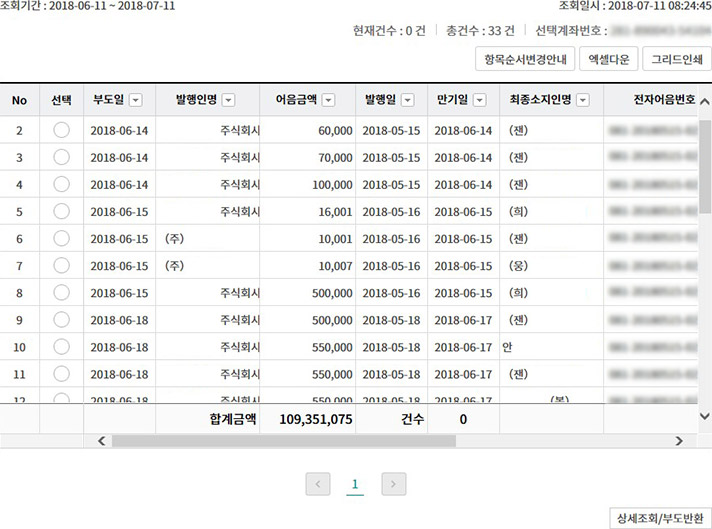712x529 pixels.
Task: Open 최종소지인명 column filter dropdown
Action: click(x=583, y=100)
